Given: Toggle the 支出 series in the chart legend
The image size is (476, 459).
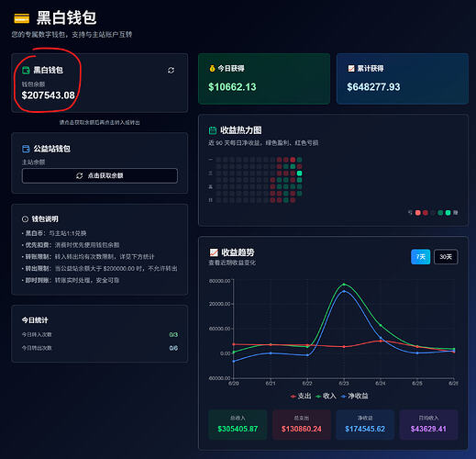Looking at the screenshot, I should [301, 396].
